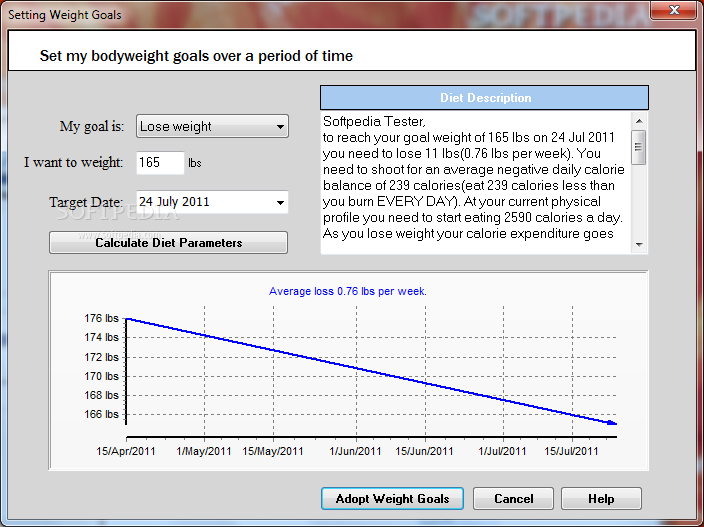Click the target weight field showing 165
The image size is (704, 527).
160,162
